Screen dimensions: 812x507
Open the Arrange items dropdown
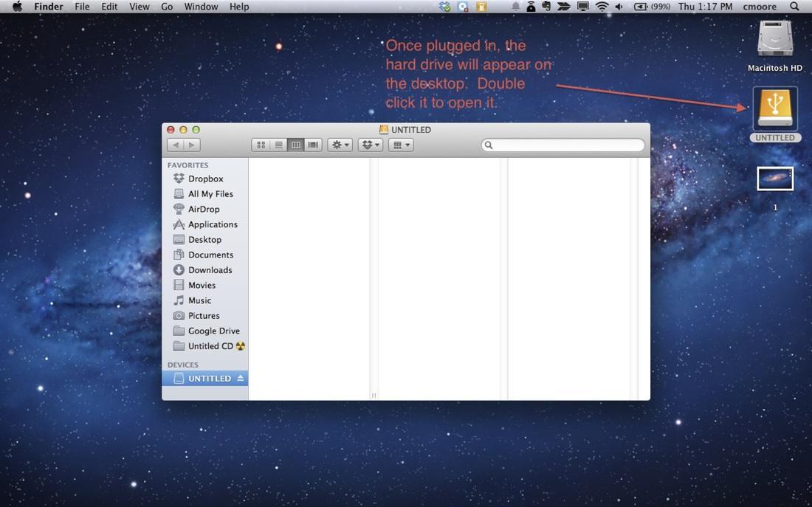click(401, 145)
